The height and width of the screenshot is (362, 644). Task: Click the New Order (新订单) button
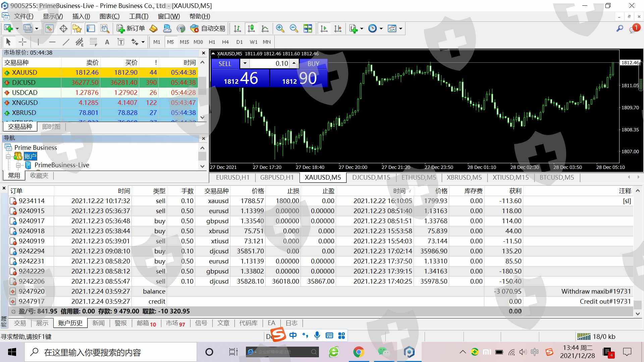(x=131, y=28)
